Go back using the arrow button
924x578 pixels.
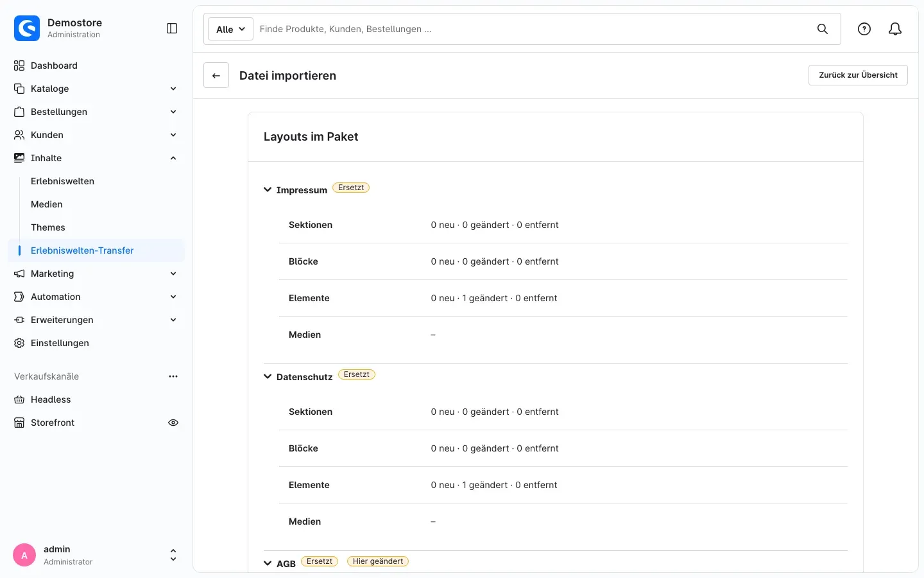click(x=216, y=75)
